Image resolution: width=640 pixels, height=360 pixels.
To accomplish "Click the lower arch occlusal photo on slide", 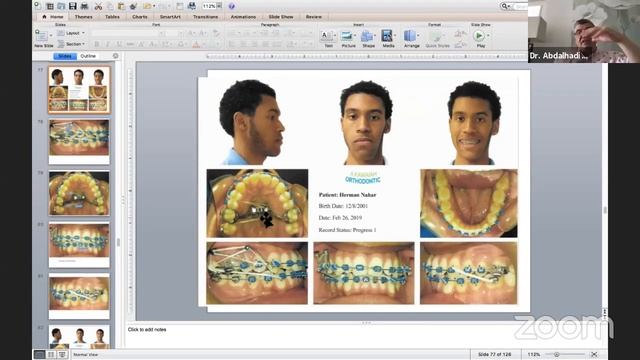I will (x=469, y=203).
